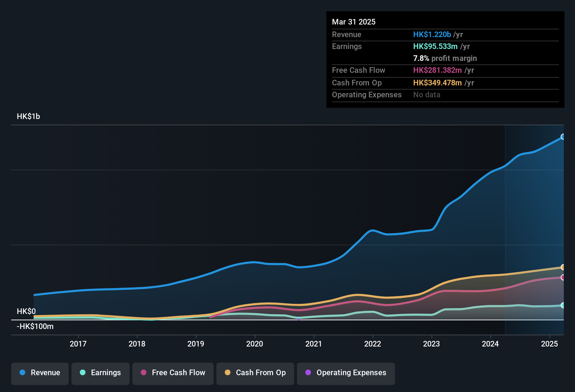The image size is (575, 392).
Task: Click the Earnings endpoint marker on teal line
Action: (563, 306)
